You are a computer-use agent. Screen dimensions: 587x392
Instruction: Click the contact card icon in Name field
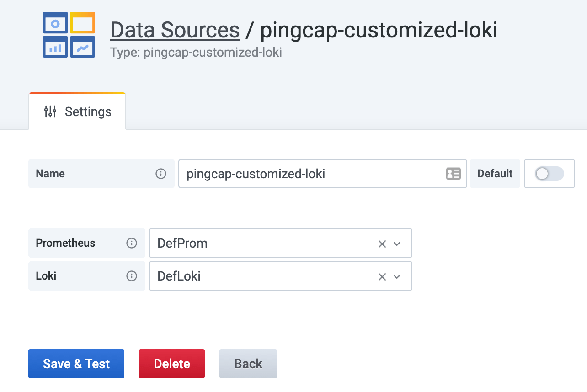tap(454, 174)
